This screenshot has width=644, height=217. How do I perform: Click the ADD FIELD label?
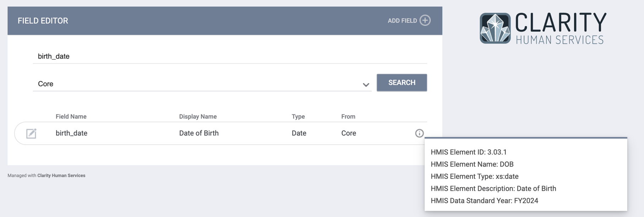click(x=402, y=21)
